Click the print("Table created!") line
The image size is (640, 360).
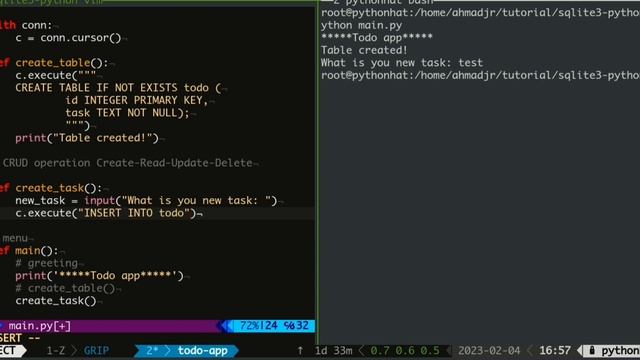pyautogui.click(x=87, y=138)
